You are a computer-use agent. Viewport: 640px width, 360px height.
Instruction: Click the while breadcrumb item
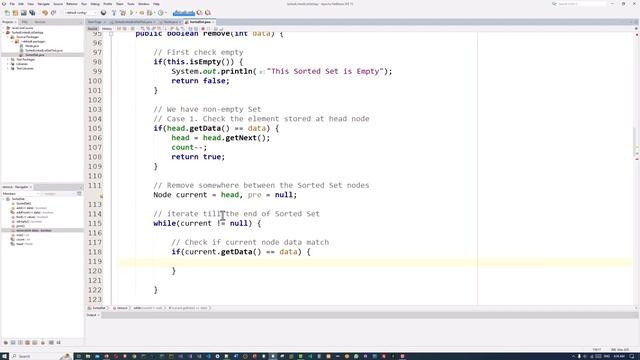pos(148,308)
